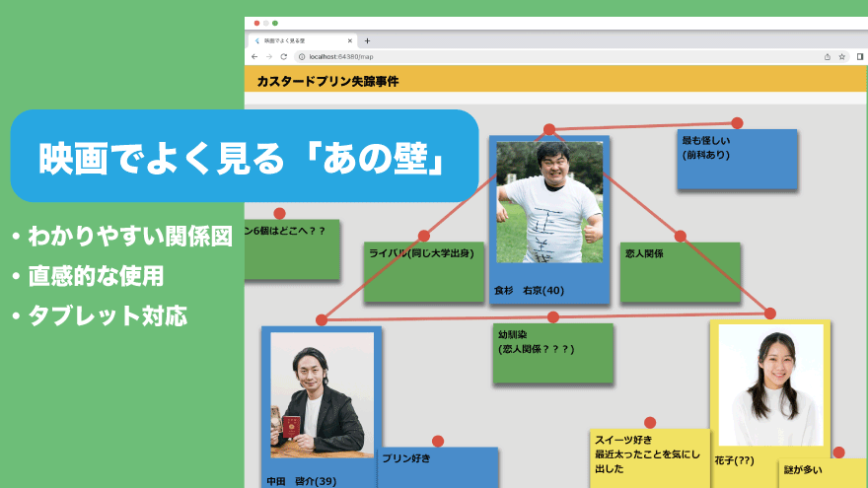Click the 中田 啓介(39) name label
Viewport: 868px width, 488px height.
tap(302, 481)
